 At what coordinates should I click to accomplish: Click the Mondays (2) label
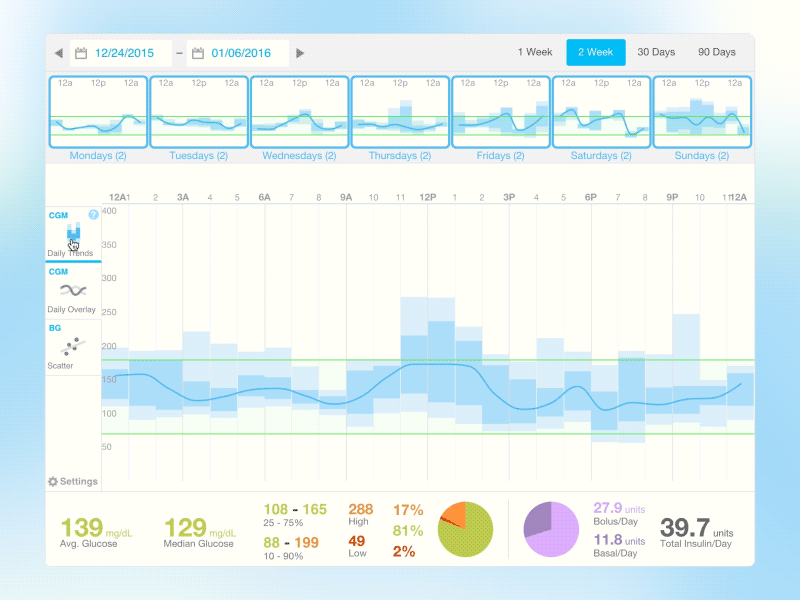click(x=98, y=156)
